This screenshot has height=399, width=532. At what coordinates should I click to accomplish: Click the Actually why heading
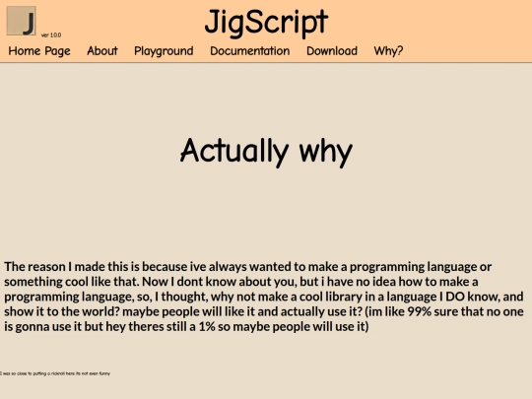[266, 152]
